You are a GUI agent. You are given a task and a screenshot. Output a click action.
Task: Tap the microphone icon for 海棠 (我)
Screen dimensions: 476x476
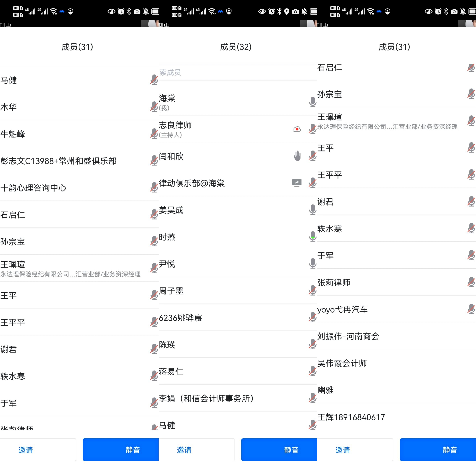pos(313,102)
